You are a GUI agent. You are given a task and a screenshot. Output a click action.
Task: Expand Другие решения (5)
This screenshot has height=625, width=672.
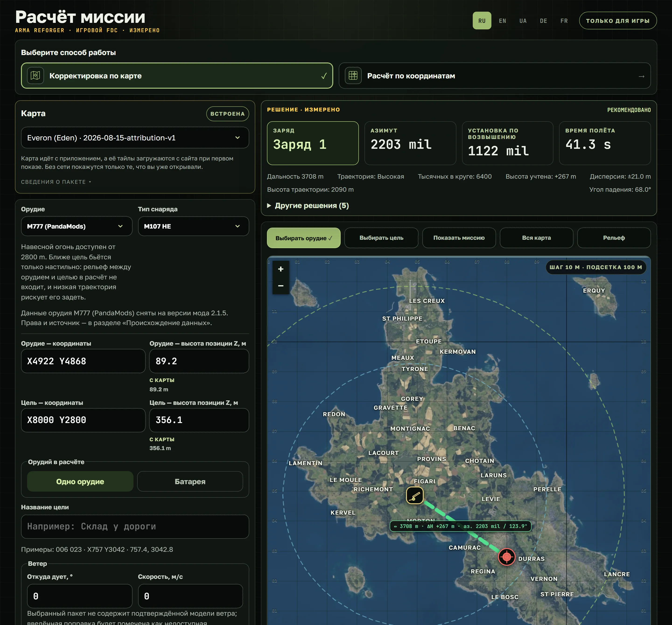pyautogui.click(x=308, y=205)
